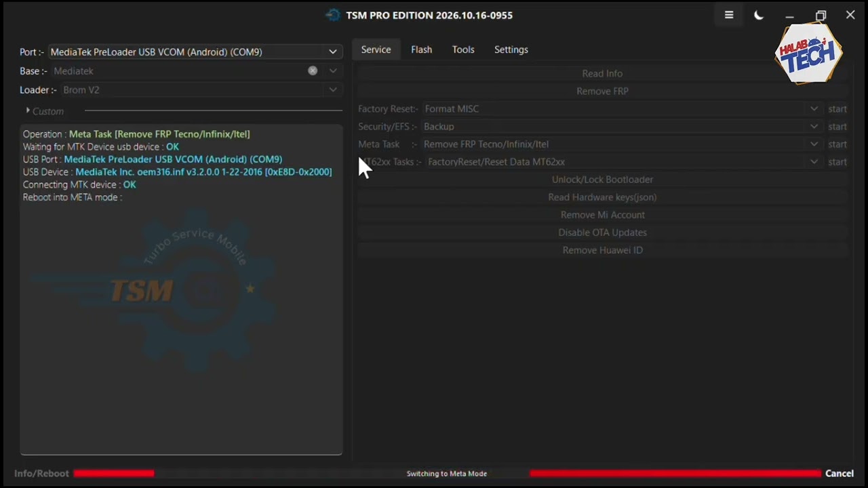Viewport: 868px width, 488px height.
Task: Click the Remove FRP button
Action: point(602,91)
